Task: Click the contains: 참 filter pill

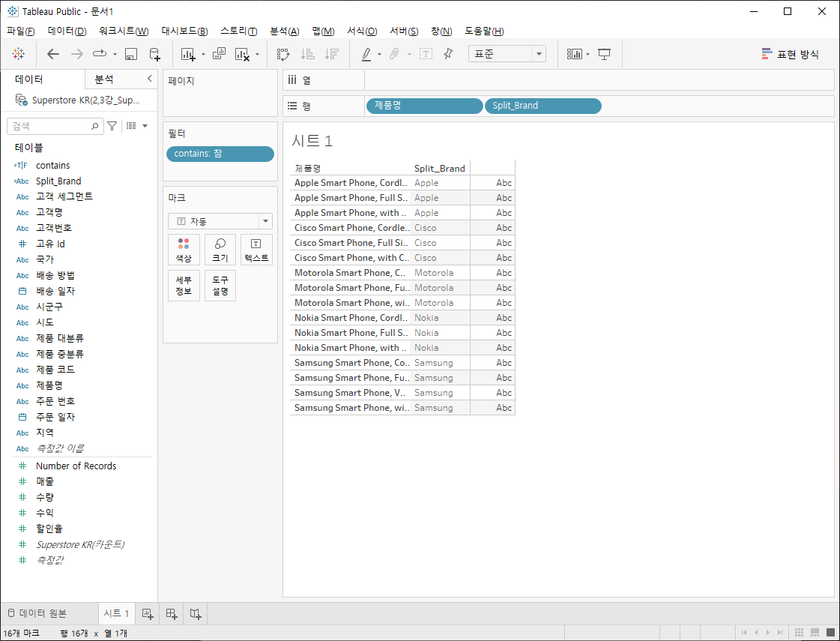Action: click(x=220, y=154)
